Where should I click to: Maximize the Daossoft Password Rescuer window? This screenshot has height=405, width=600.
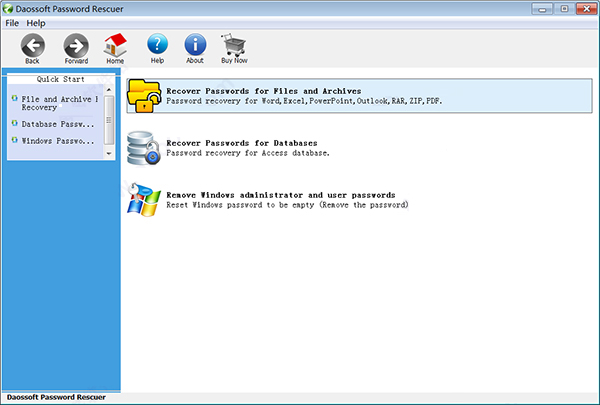[564, 9]
